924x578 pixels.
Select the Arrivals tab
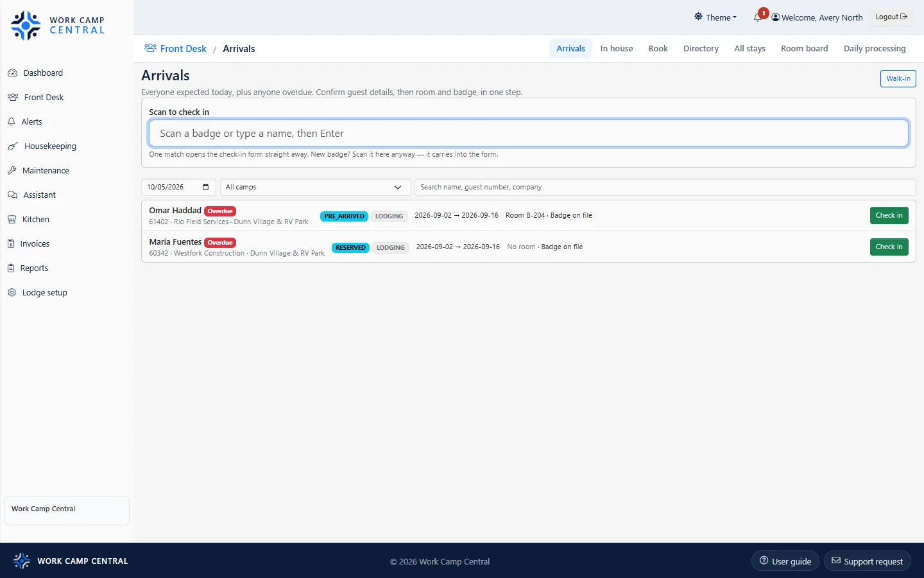(570, 49)
